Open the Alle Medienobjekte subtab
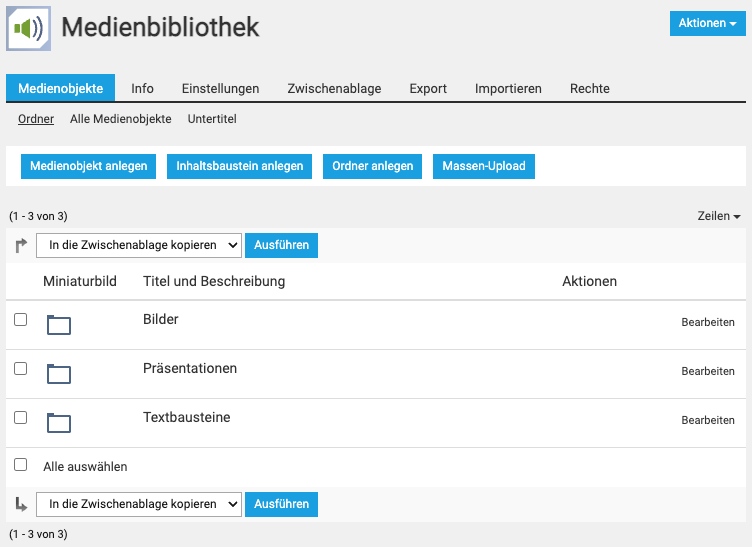Viewport: 752px width, 547px height. [121, 119]
